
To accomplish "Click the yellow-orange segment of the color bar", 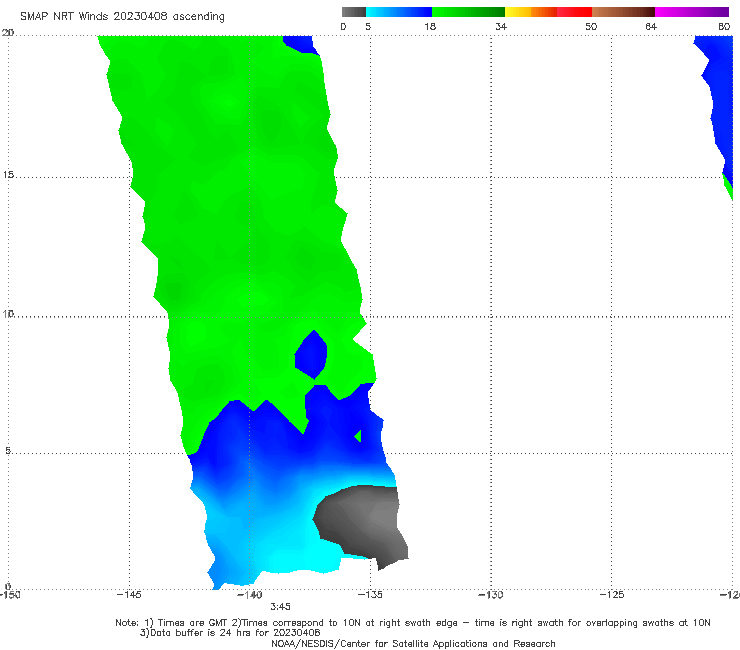I will [x=531, y=12].
